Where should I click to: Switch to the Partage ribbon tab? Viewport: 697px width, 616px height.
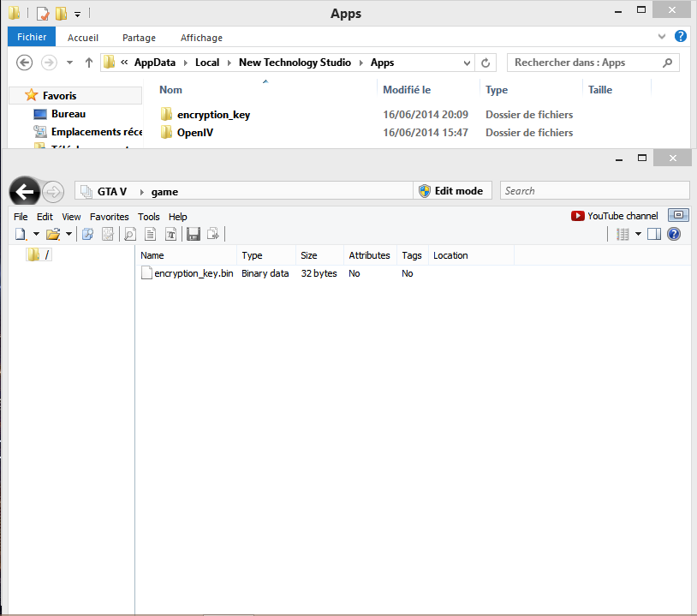(139, 38)
